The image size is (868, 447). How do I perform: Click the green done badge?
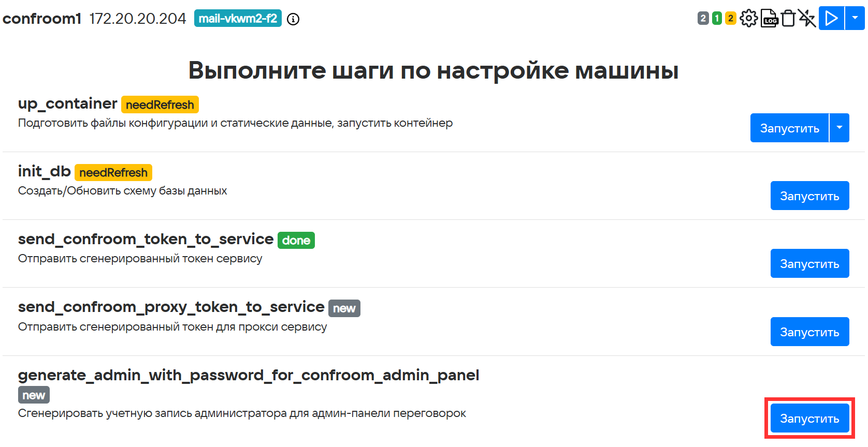296,240
